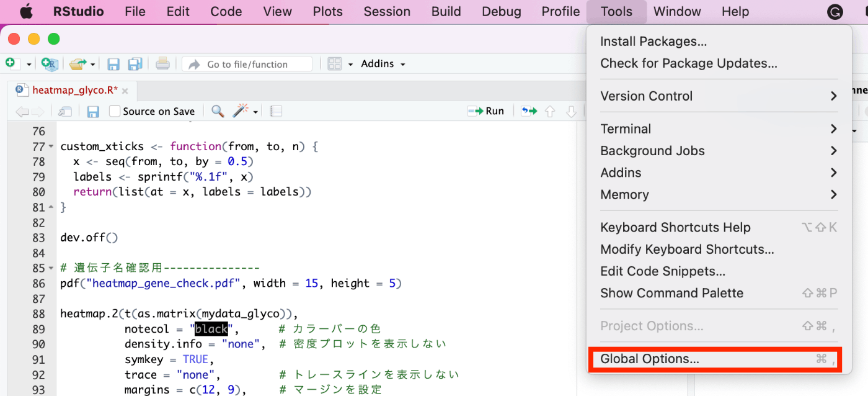
Task: Go back to previous source location
Action: pos(22,111)
